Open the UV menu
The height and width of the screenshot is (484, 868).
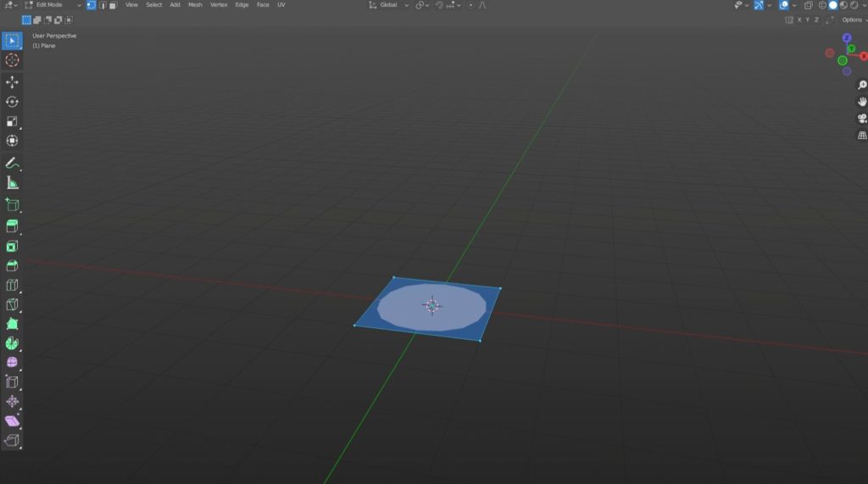pyautogui.click(x=281, y=5)
